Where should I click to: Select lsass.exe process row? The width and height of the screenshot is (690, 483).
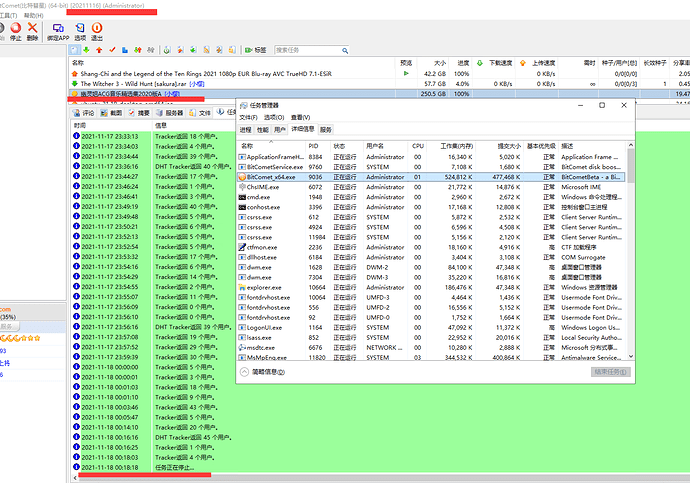432,337
